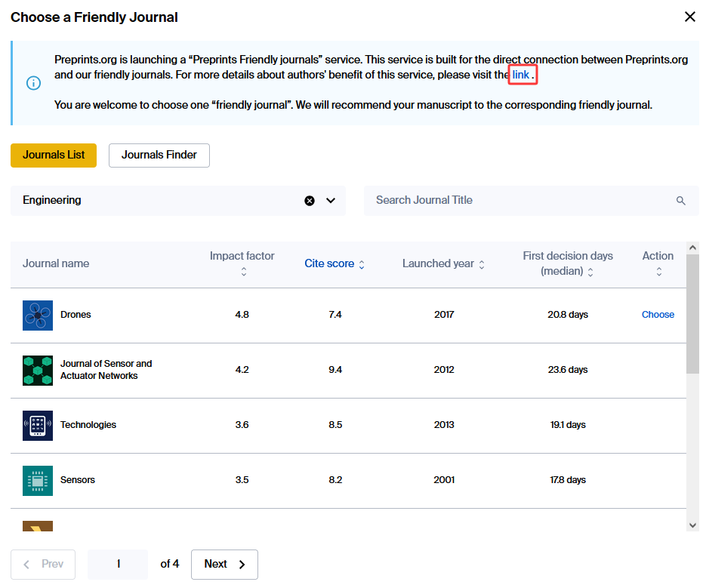
Task: Click the Sensors journal logo icon
Action: tap(38, 480)
